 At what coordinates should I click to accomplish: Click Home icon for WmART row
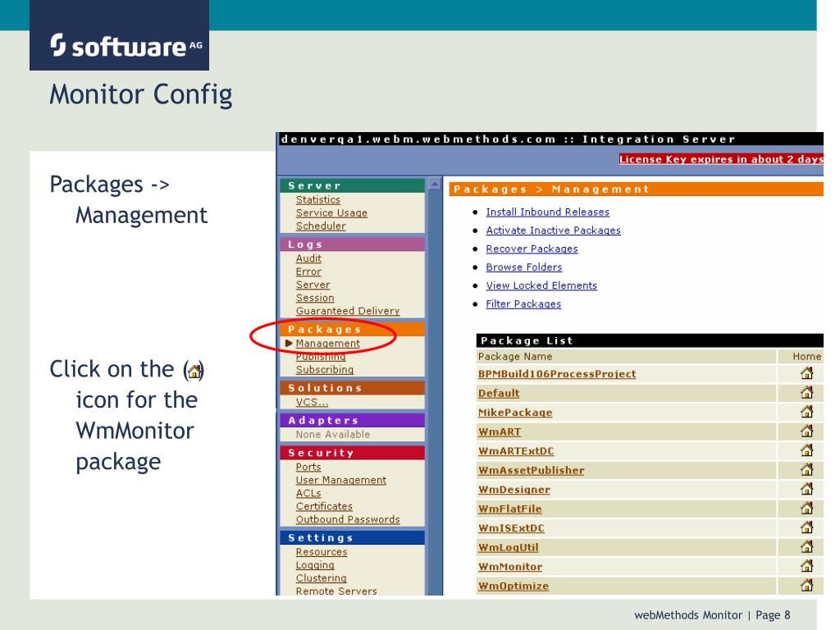(807, 431)
